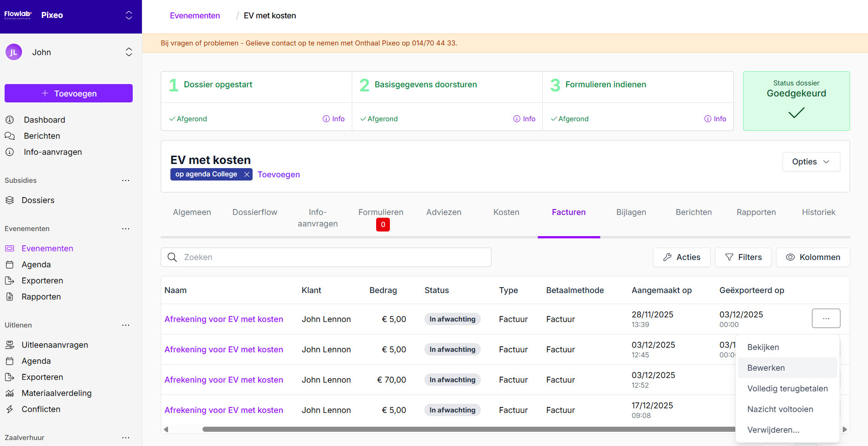Select Bewerken from the context menu
Image resolution: width=868 pixels, height=446 pixels.
766,368
